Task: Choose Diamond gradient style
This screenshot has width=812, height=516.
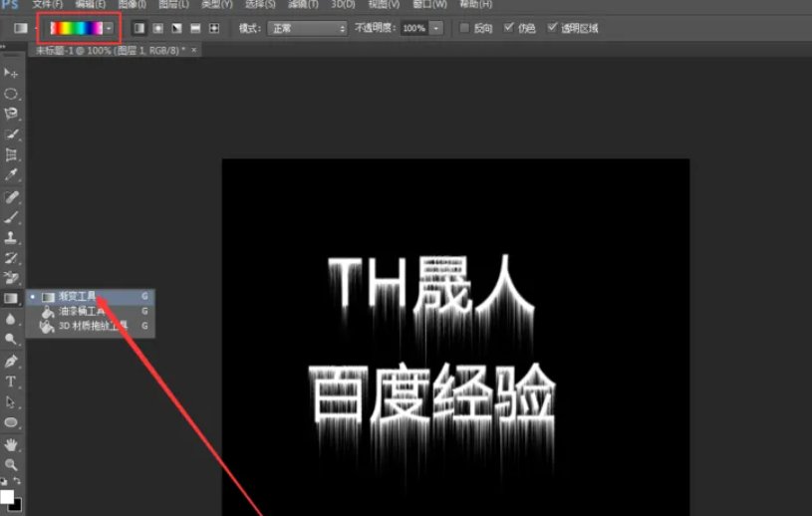Action: click(x=214, y=28)
